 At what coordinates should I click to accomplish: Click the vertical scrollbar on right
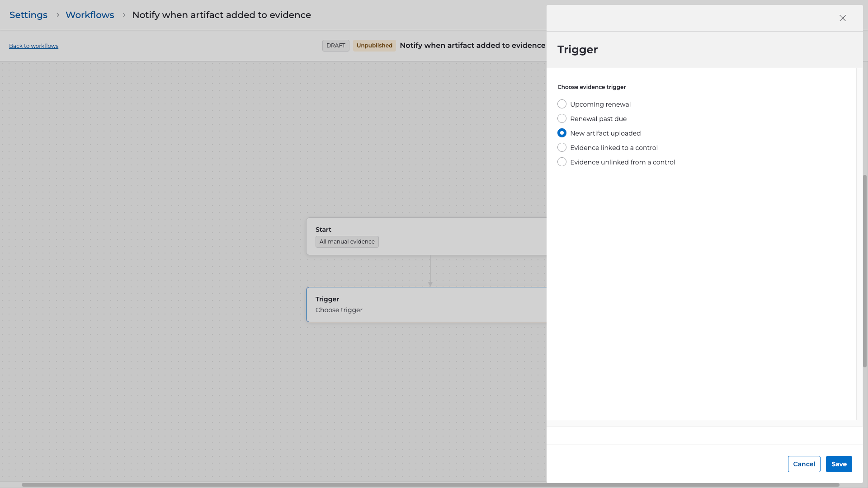pos(865,271)
